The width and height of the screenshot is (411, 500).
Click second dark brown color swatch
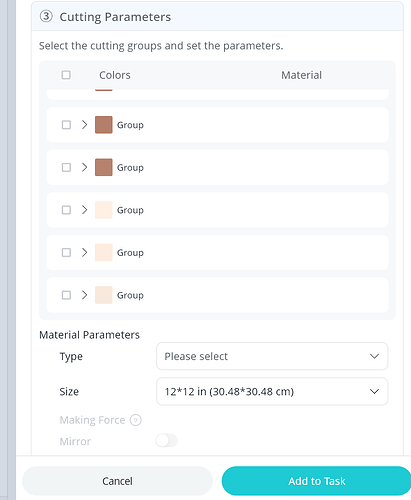click(104, 167)
